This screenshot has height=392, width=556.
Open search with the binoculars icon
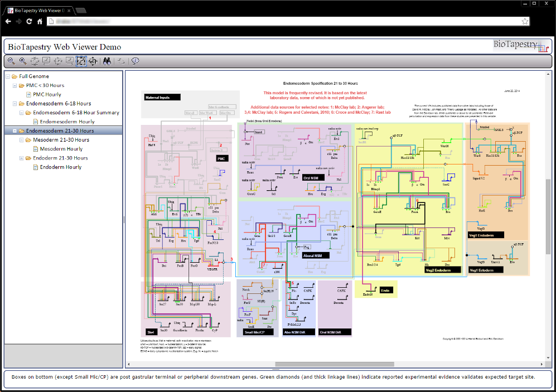point(107,61)
